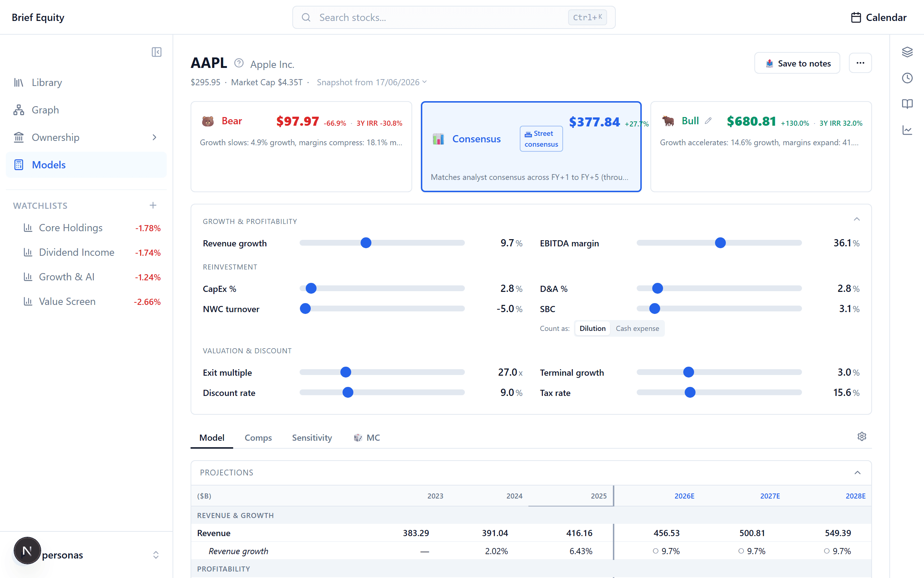The height and width of the screenshot is (578, 924).
Task: Adjust the NWC turnover slider handle
Action: [305, 309]
